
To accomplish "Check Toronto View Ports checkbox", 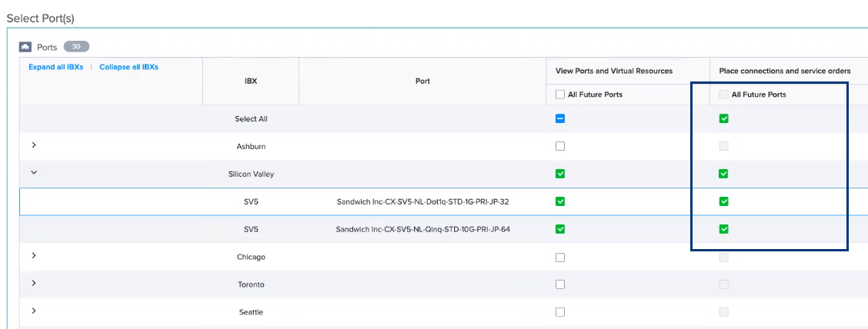I will [560, 284].
